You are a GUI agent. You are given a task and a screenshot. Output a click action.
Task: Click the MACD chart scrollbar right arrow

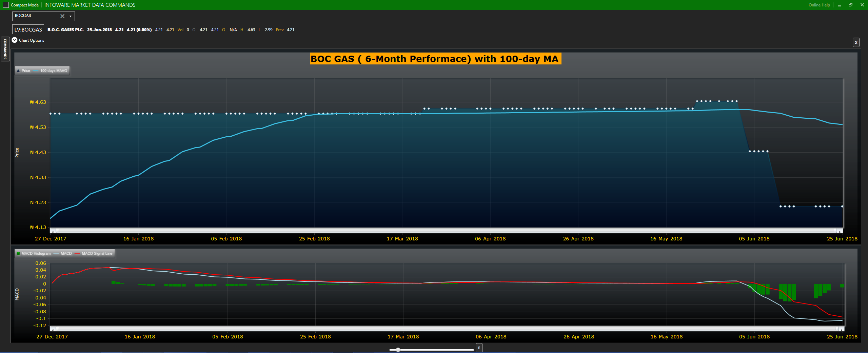tap(842, 329)
